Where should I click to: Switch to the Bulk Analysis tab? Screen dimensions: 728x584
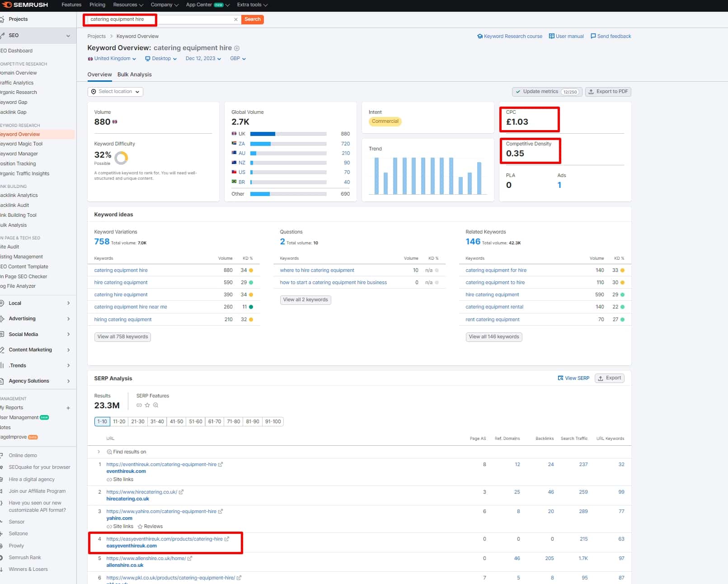134,75
